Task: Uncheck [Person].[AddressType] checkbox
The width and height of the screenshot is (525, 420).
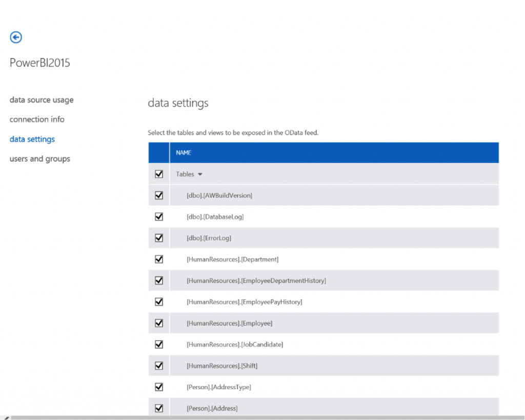Action: click(x=159, y=387)
